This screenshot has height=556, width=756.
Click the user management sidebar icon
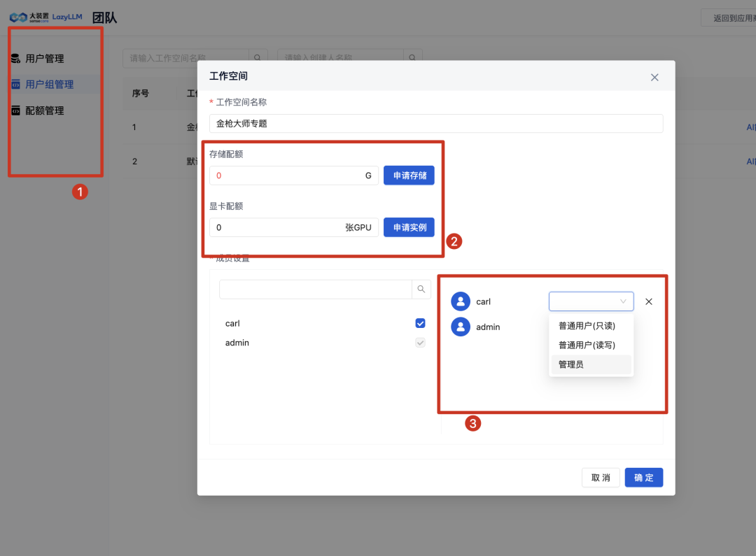15,59
